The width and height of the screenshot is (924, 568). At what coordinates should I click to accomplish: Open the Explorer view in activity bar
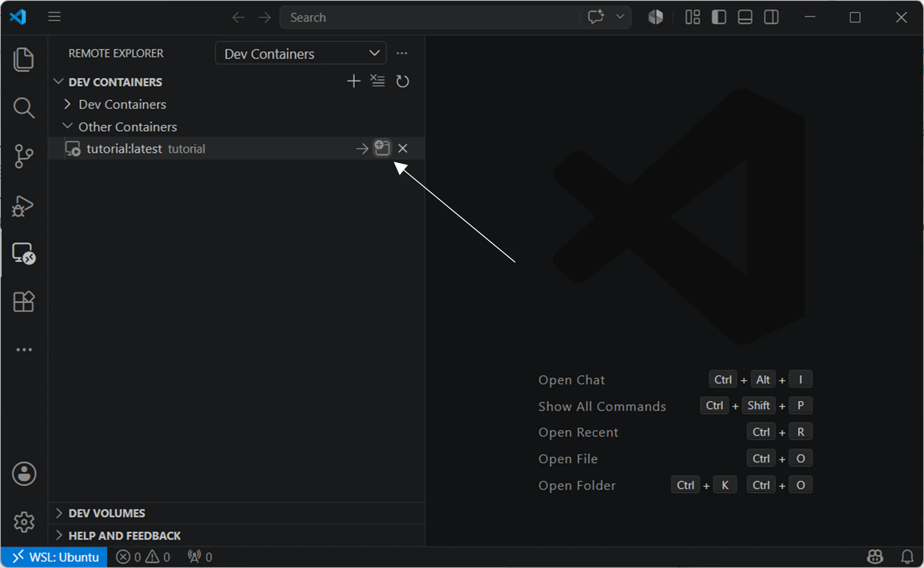pyautogui.click(x=24, y=59)
